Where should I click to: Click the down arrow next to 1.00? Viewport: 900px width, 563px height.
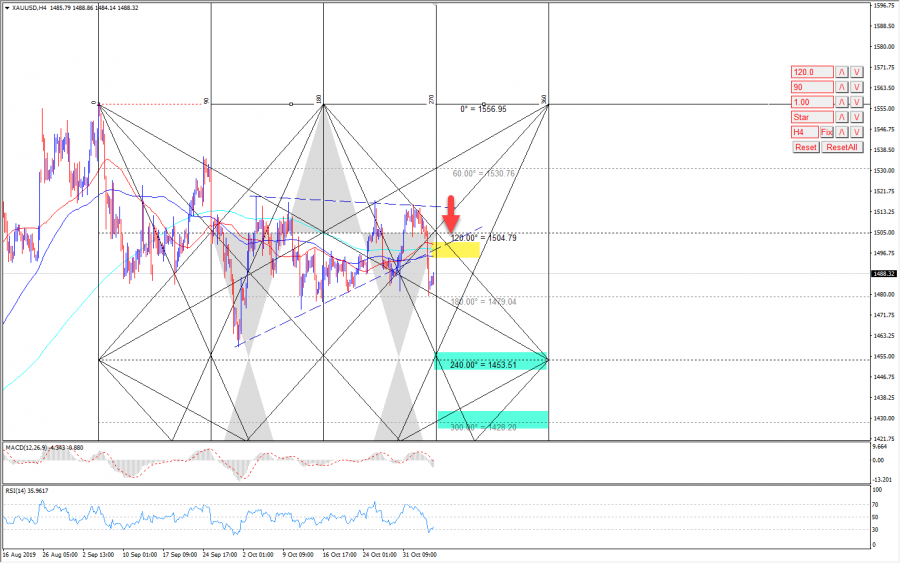point(856,102)
